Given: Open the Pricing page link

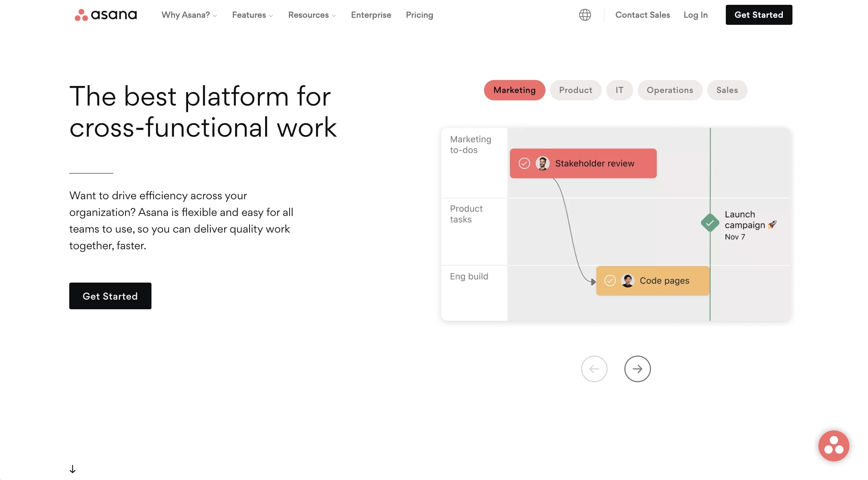Looking at the screenshot, I should pyautogui.click(x=419, y=15).
